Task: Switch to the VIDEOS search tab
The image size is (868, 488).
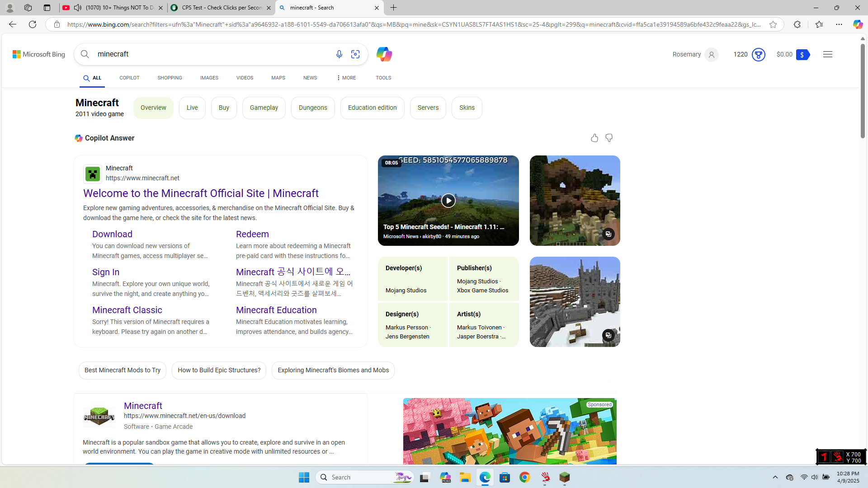Action: coord(245,78)
